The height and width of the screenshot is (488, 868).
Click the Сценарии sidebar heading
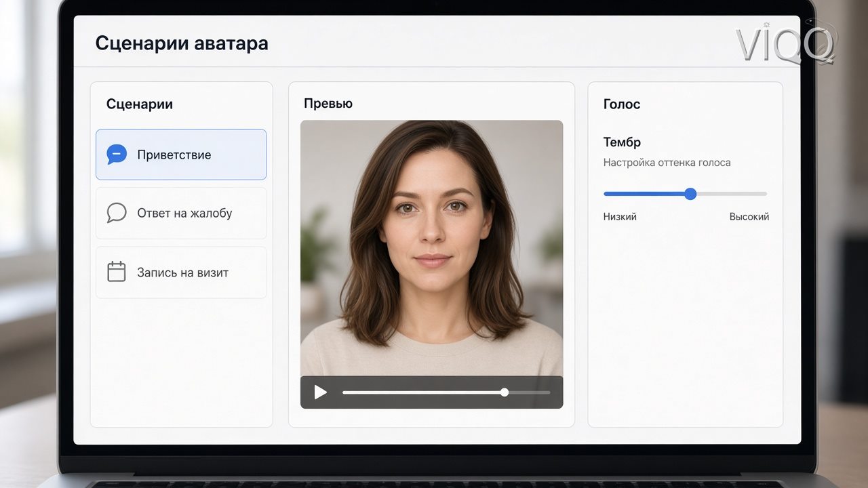(x=140, y=104)
